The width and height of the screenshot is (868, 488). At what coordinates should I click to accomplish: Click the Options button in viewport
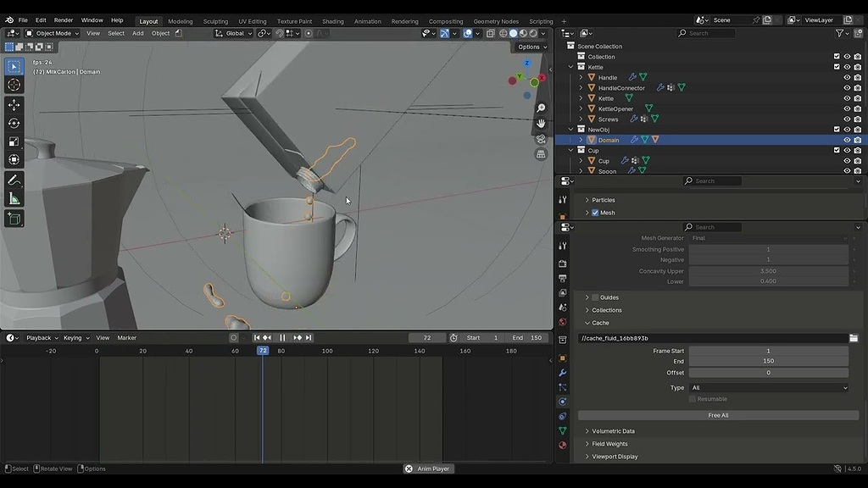[532, 47]
